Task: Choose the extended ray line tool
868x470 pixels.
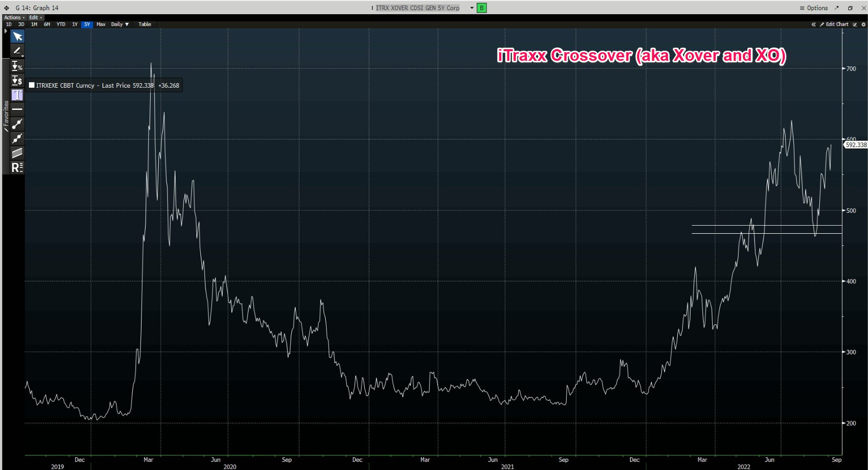Action: (x=17, y=138)
